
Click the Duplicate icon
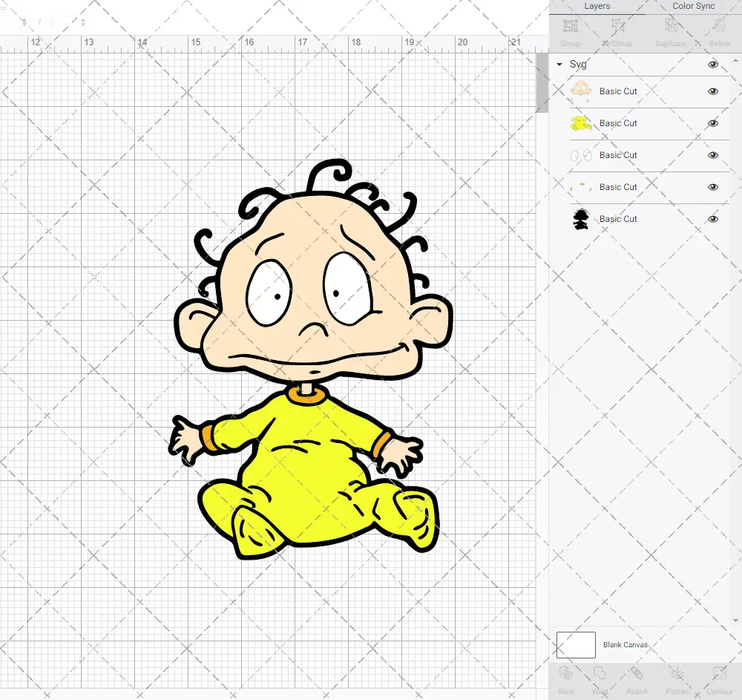tap(671, 26)
